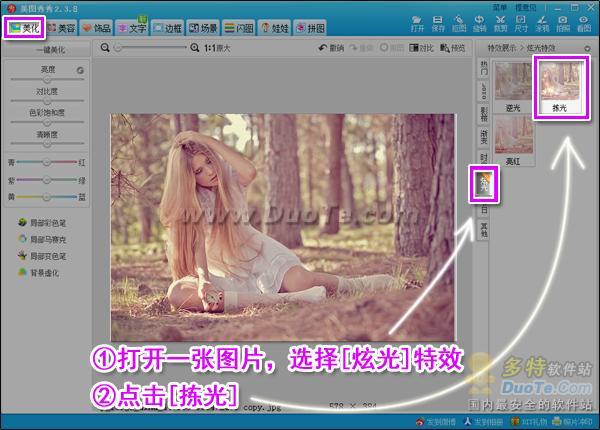Screen dimensions: 600x430
Task: Choose the 局部马赛克 mosaic tool
Action: (x=42, y=239)
